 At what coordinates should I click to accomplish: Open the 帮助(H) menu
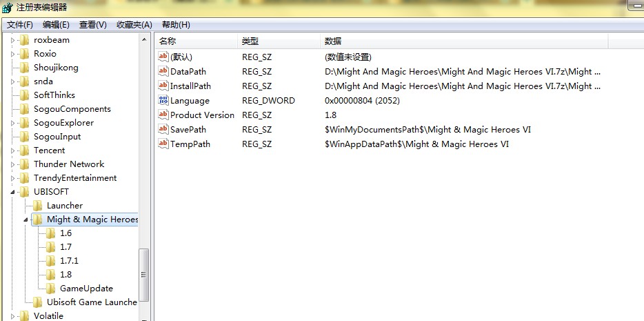pos(176,25)
